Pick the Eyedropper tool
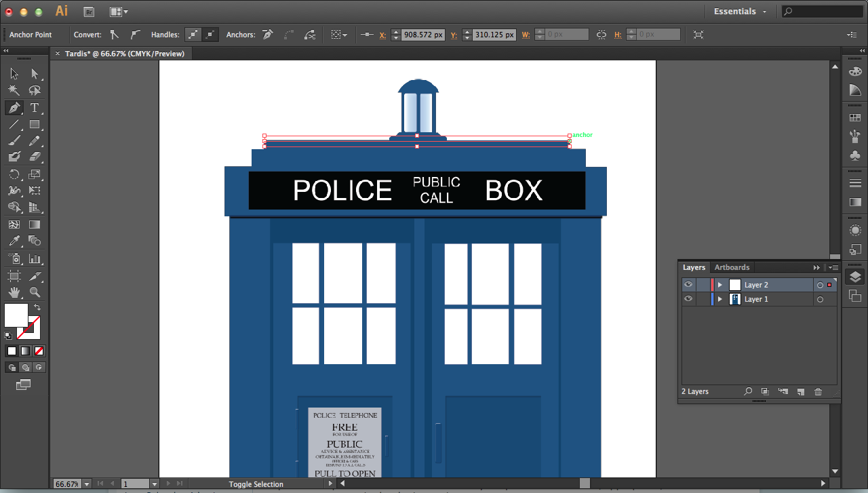 [x=14, y=241]
